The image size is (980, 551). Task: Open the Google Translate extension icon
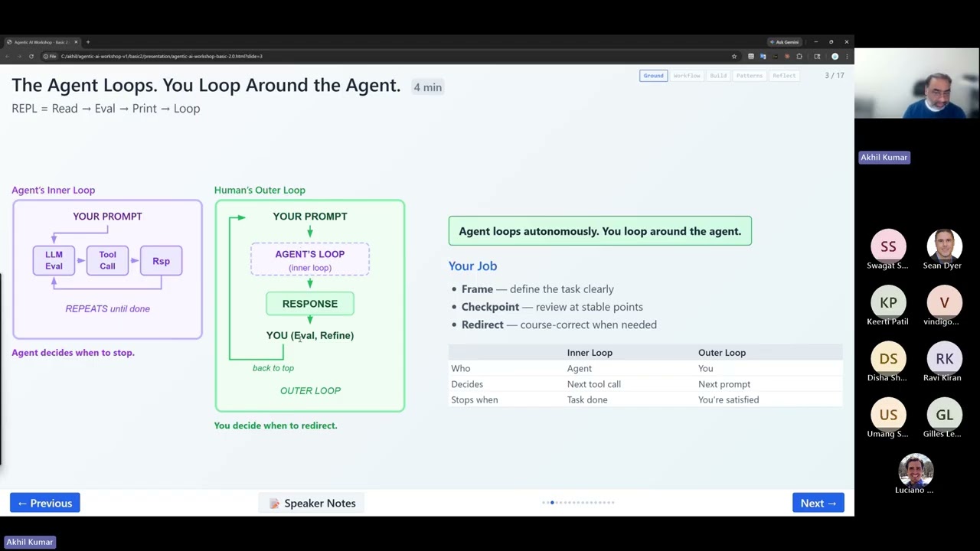763,57
